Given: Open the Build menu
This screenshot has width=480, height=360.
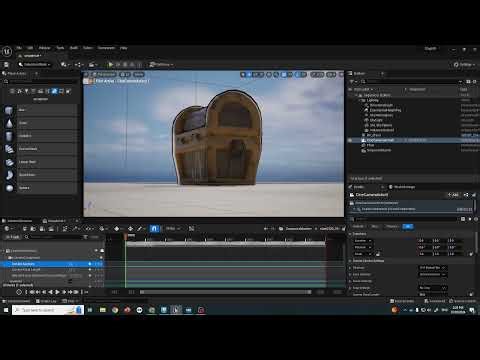Looking at the screenshot, I should coord(74,48).
